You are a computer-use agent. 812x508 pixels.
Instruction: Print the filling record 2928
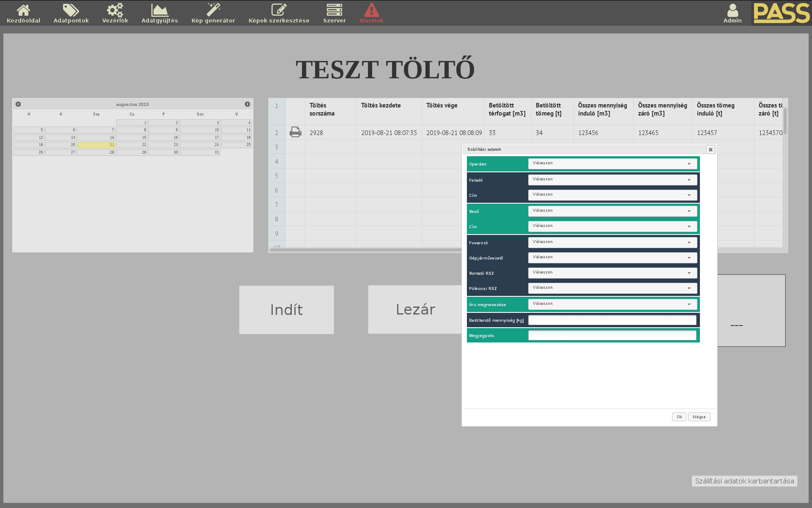(x=295, y=132)
